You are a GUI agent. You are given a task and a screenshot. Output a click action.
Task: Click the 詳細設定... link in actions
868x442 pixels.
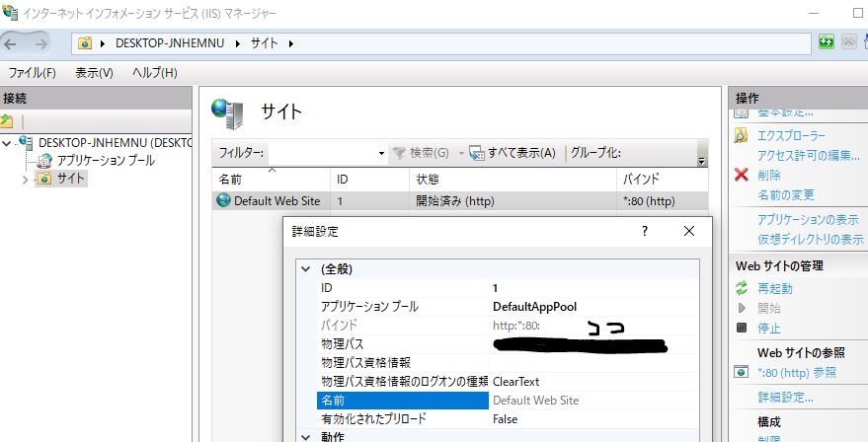click(785, 397)
